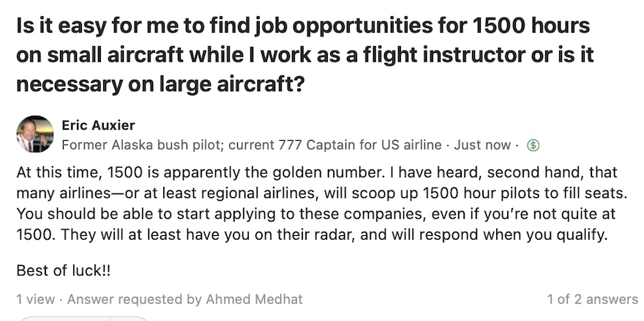Screen dimensions: 644x321
Task: Click the '1 of 2 answers' indicator
Action: 592,299
